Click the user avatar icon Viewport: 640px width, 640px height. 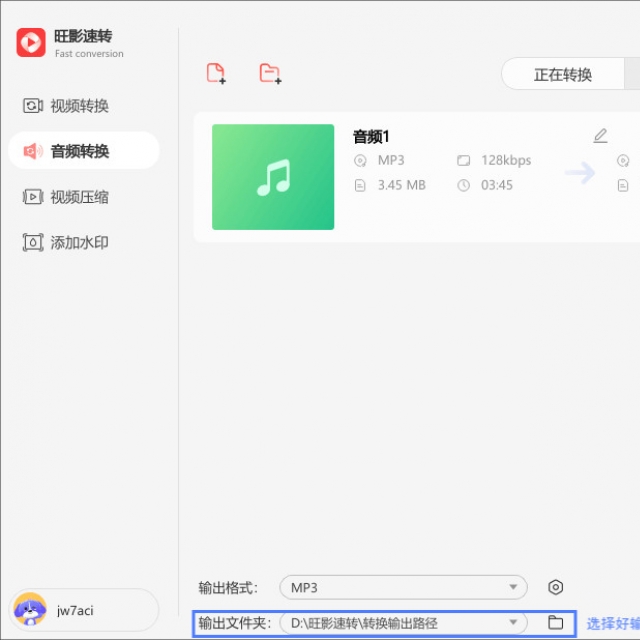[x=29, y=609]
